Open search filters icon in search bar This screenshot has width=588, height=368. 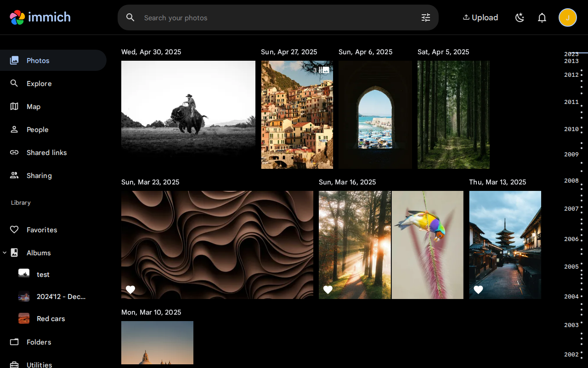pyautogui.click(x=425, y=17)
